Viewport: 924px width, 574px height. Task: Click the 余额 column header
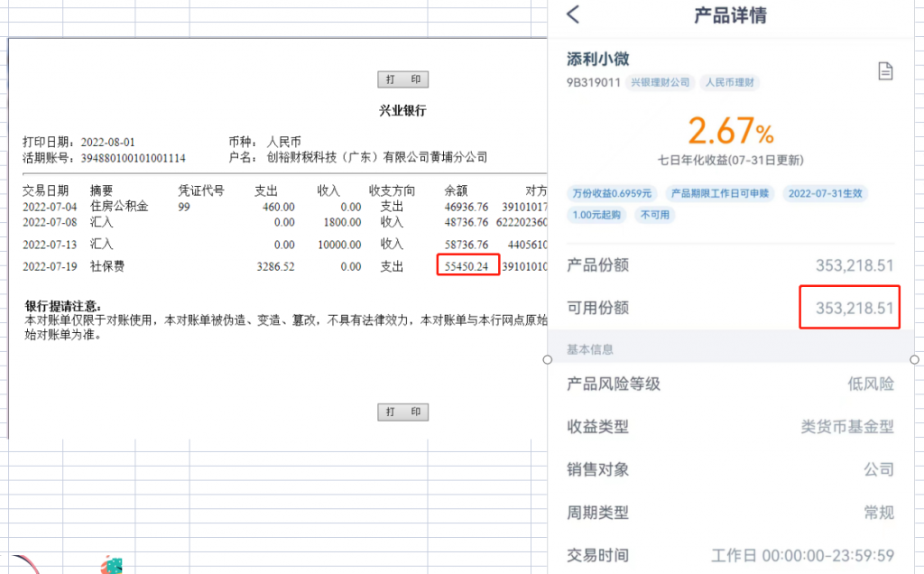[x=456, y=191]
